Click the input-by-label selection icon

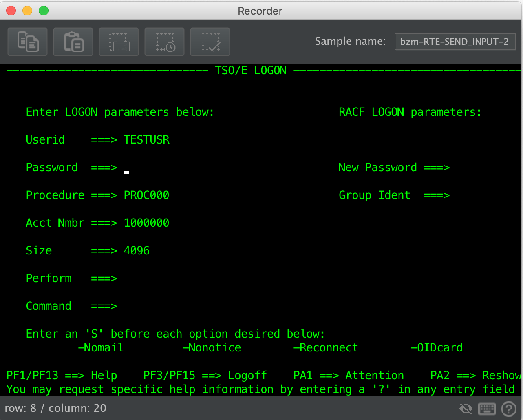[x=119, y=42]
